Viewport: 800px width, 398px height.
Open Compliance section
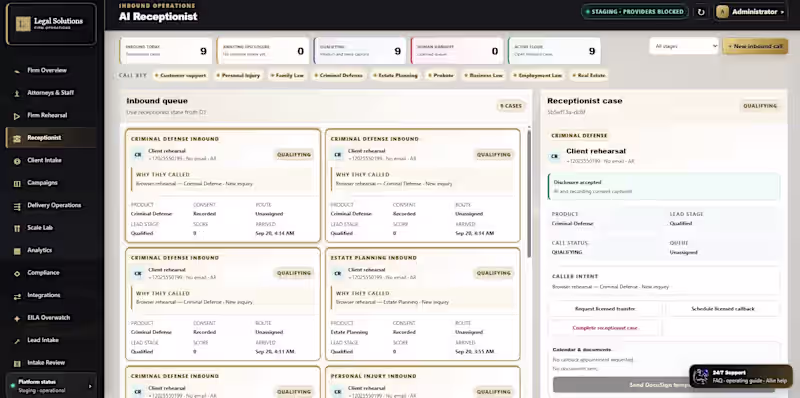tap(51, 272)
